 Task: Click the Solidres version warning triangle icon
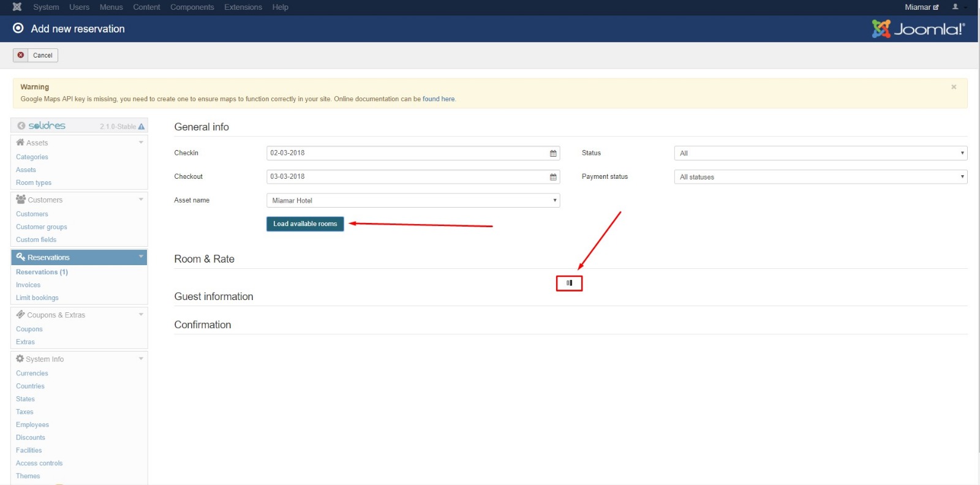point(141,126)
